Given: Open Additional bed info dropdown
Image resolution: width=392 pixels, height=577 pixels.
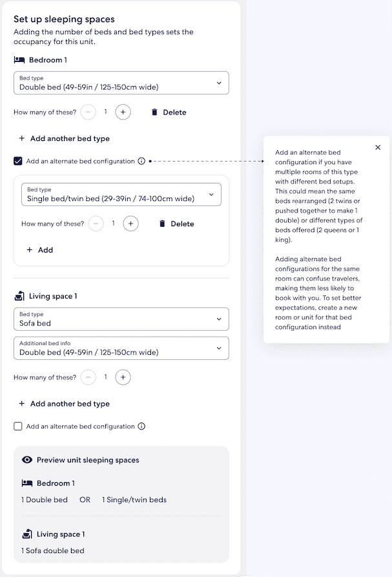Looking at the screenshot, I should click(x=121, y=348).
